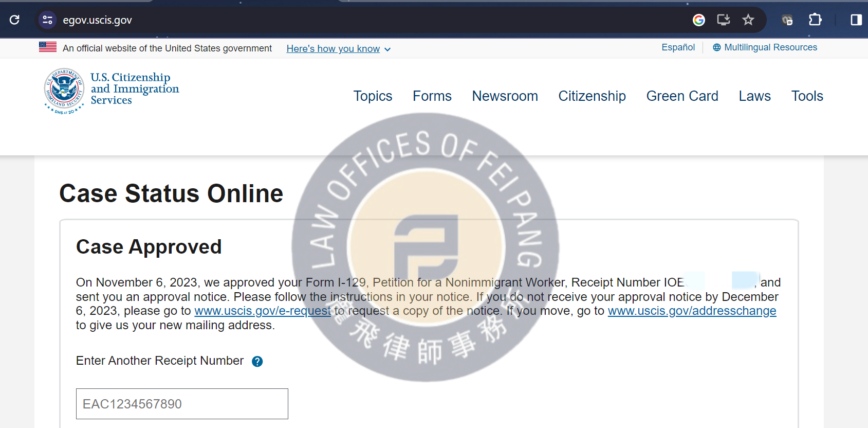Toggle the browser side panel
The height and width of the screenshot is (428, 868).
pyautogui.click(x=856, y=20)
